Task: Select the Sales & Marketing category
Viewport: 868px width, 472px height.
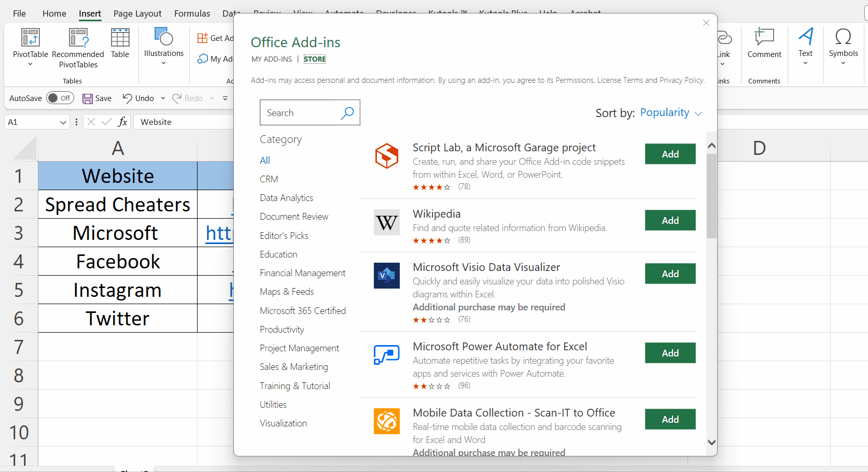Action: (x=294, y=367)
